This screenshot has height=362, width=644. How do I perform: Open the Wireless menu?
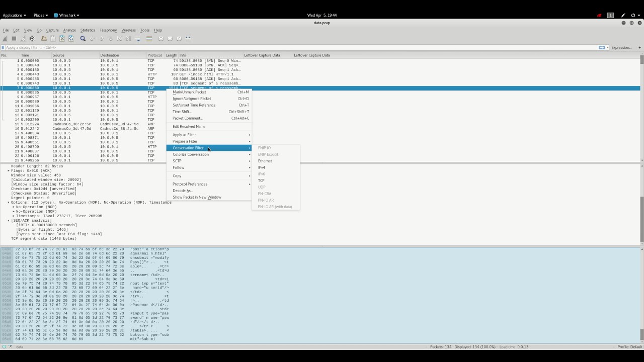click(128, 30)
